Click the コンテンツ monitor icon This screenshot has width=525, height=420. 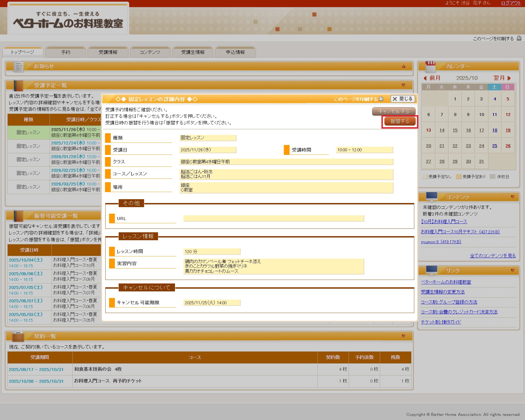(431, 196)
